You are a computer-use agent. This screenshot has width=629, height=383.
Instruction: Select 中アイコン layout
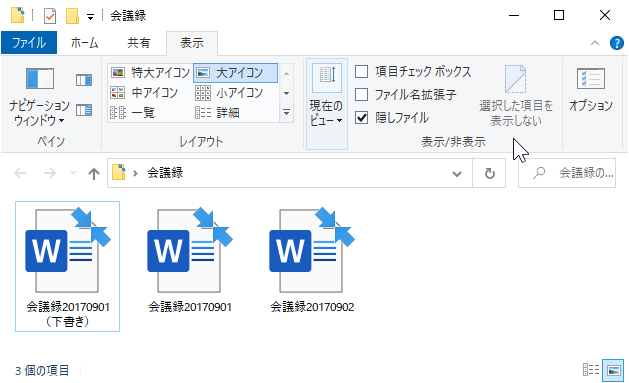click(144, 93)
